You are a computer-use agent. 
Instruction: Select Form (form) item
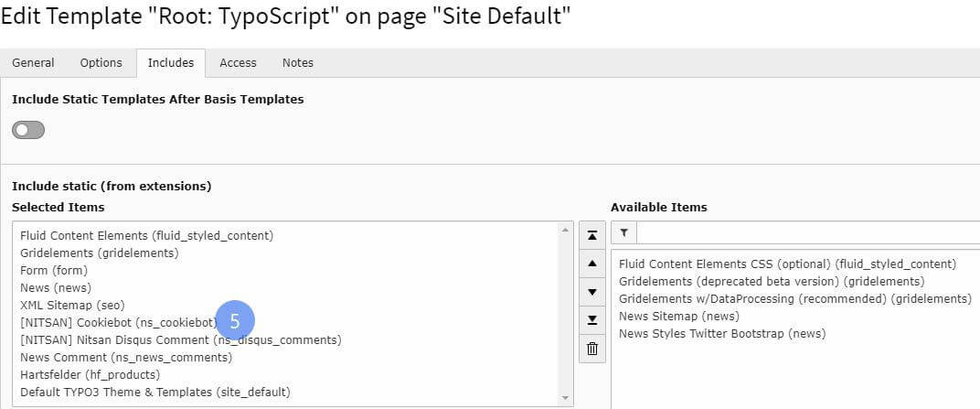[54, 271]
